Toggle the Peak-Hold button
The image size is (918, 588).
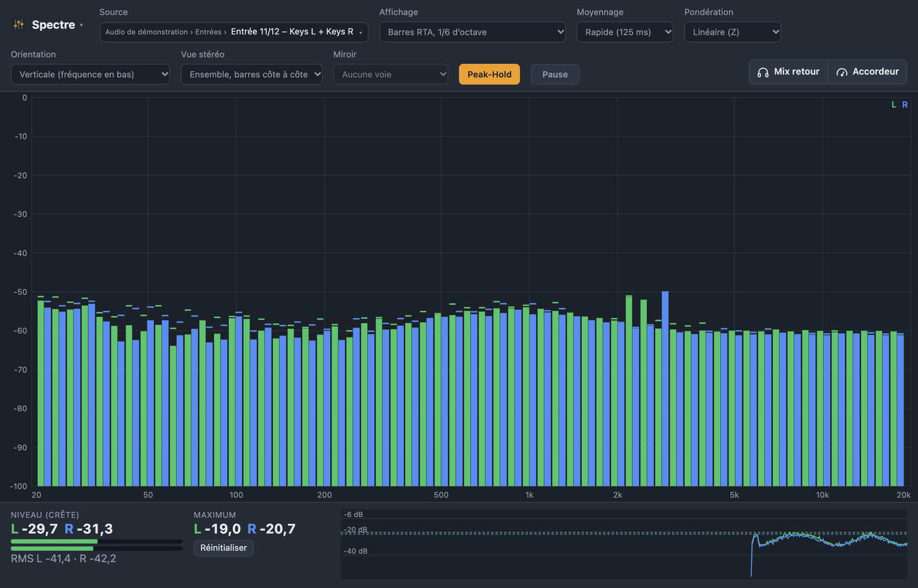coord(489,75)
